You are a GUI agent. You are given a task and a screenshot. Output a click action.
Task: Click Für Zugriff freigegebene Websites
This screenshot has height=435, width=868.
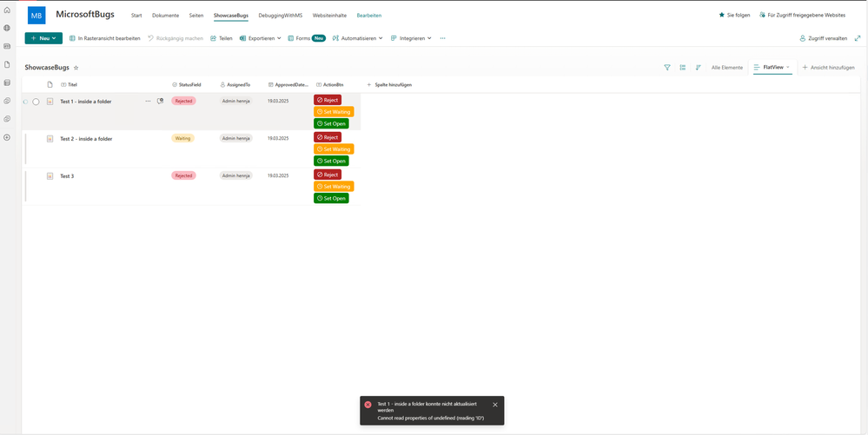point(802,15)
